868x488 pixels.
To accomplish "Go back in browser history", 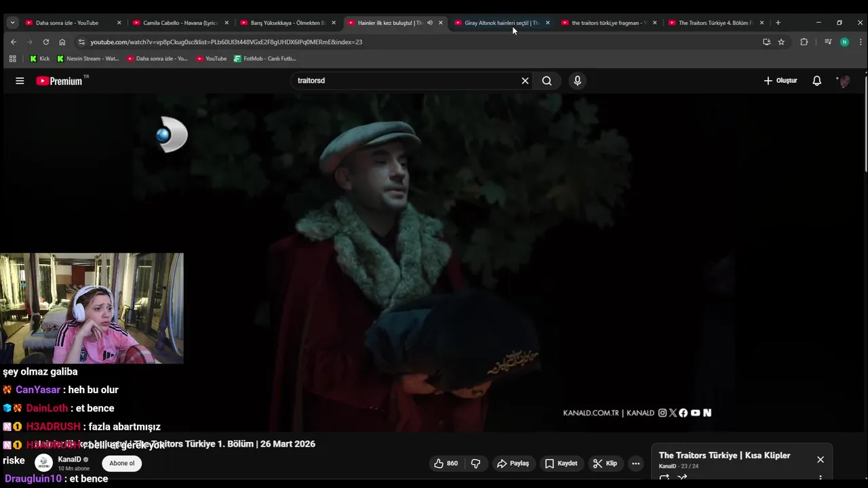I will (x=13, y=42).
